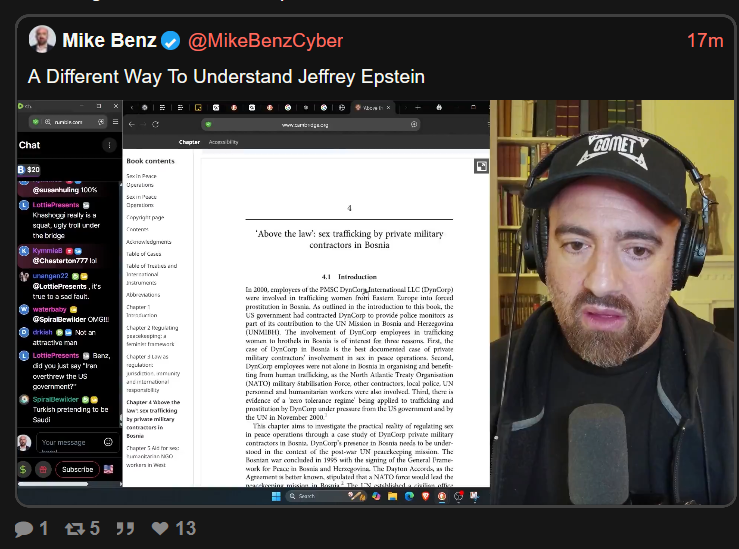Open Brave browser from the taskbar
Screen dimensions: 739x549
(x=426, y=496)
